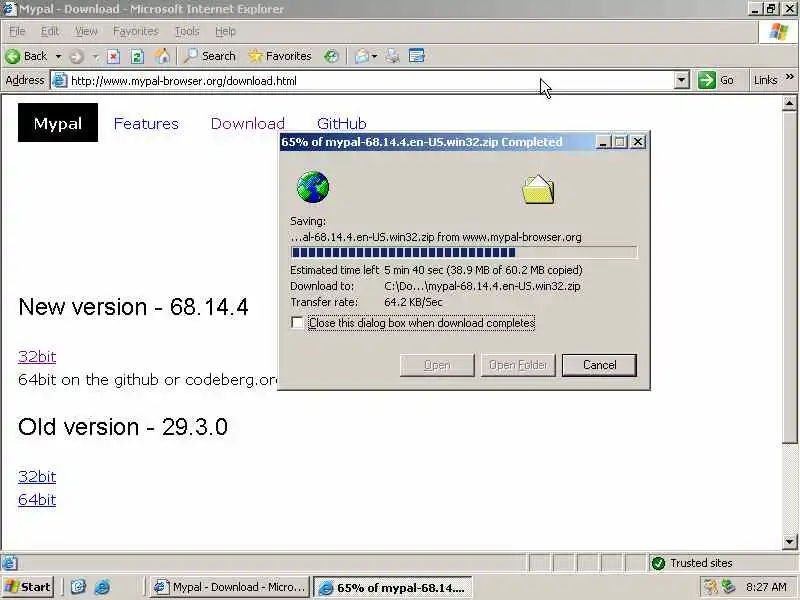Click the Old version 64bit link
The image size is (800, 600).
(37, 499)
